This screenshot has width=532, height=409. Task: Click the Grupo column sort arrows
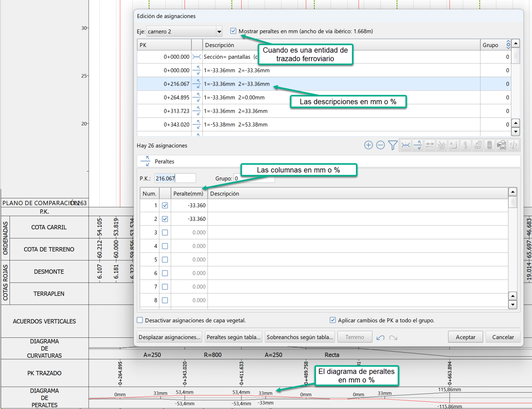coord(508,44)
